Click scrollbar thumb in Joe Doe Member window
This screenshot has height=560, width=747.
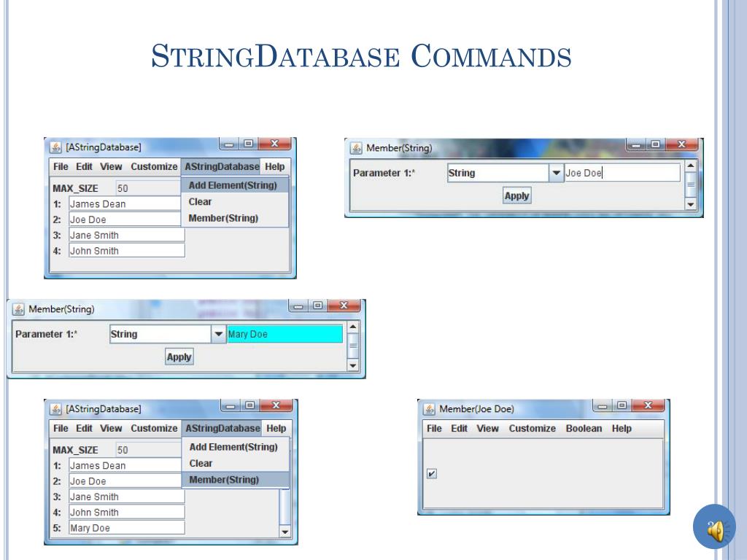point(690,184)
